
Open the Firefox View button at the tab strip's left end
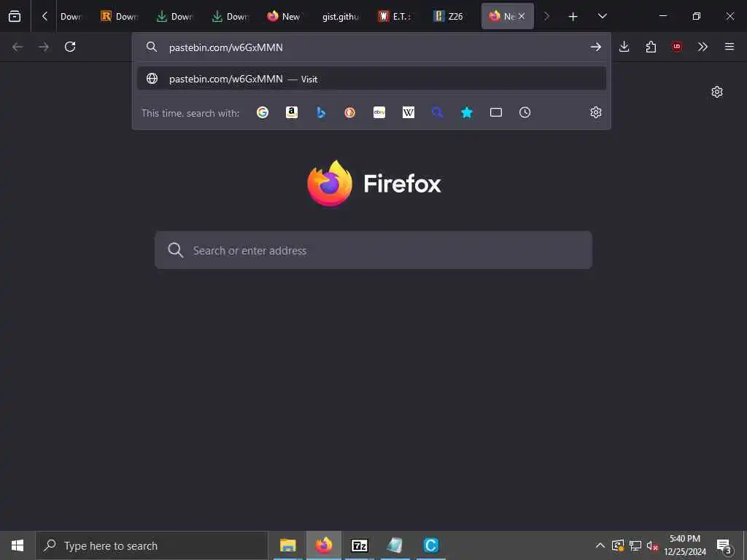(15, 16)
